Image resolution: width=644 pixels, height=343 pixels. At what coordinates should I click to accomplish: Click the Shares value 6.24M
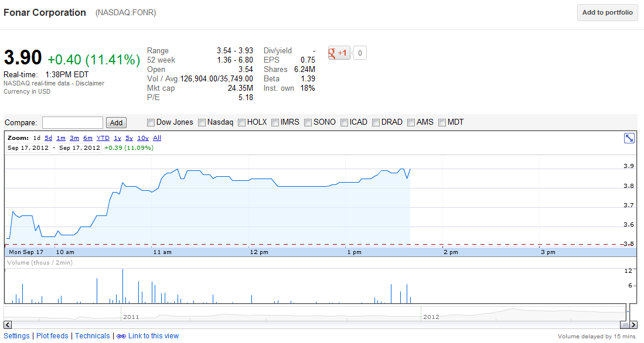(x=304, y=69)
